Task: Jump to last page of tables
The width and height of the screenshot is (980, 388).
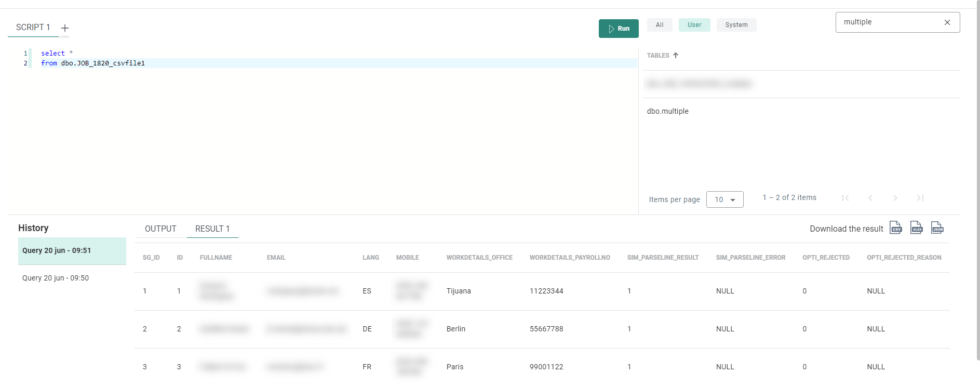Action: coord(920,198)
